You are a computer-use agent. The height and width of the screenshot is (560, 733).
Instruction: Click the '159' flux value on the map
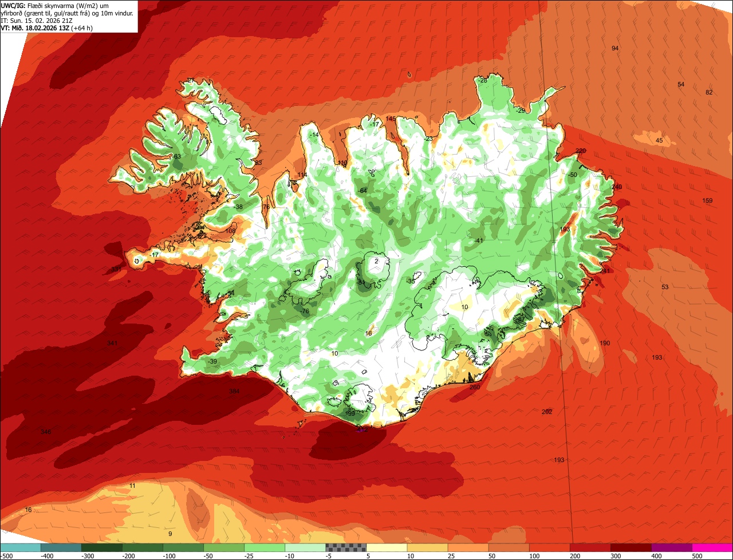point(708,200)
